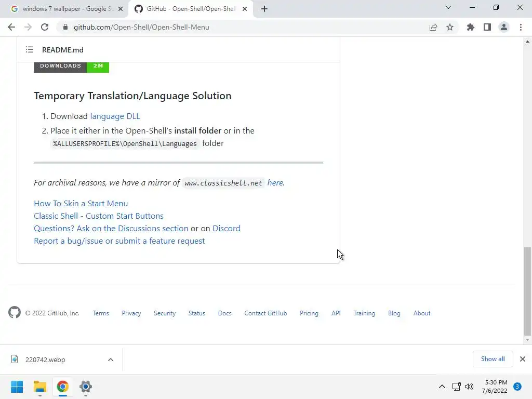Close the windows 7 wallpaper tab
Screen dimensions: 532x399
coord(121,9)
